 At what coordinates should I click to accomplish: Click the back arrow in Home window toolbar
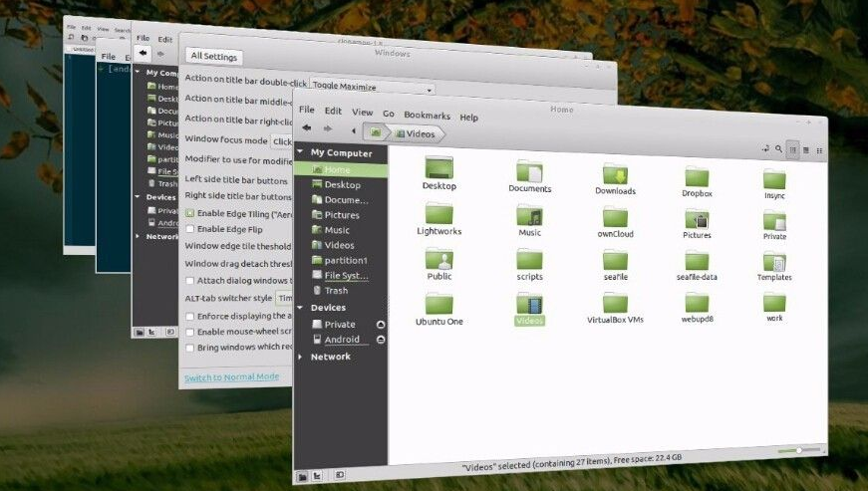pyautogui.click(x=307, y=129)
